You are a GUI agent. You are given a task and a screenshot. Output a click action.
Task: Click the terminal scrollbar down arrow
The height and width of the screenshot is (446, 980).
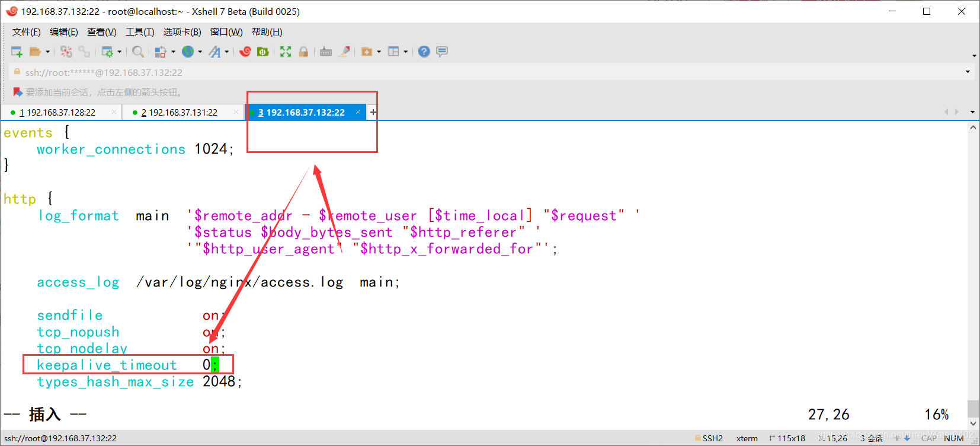[973, 424]
